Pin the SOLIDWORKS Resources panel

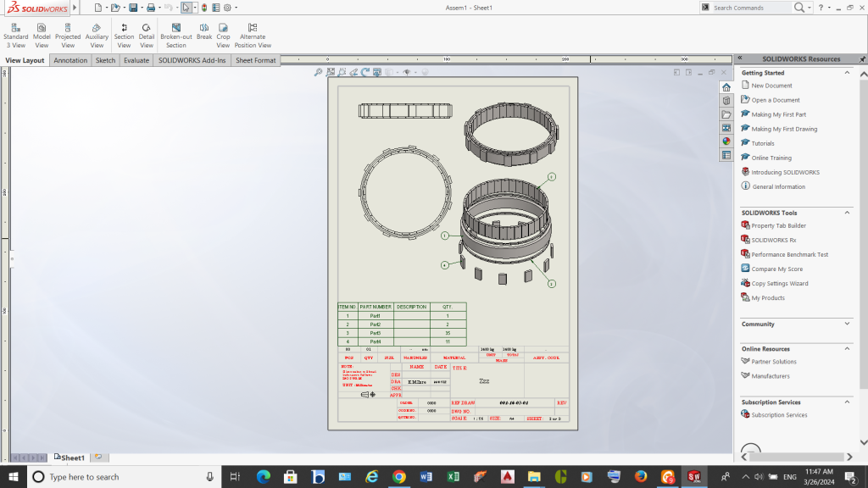tap(862, 58)
